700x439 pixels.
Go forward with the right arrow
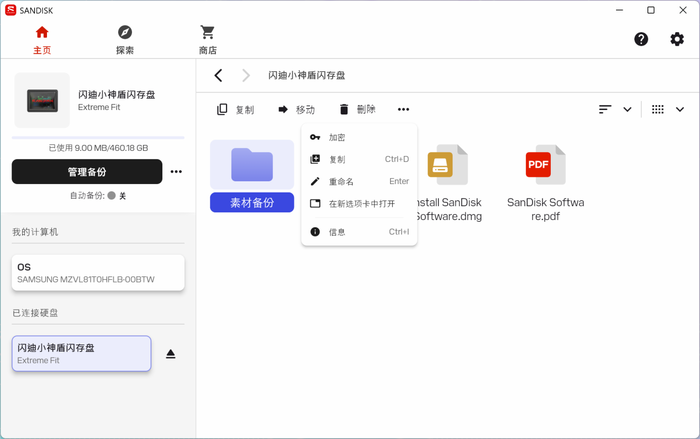(246, 75)
